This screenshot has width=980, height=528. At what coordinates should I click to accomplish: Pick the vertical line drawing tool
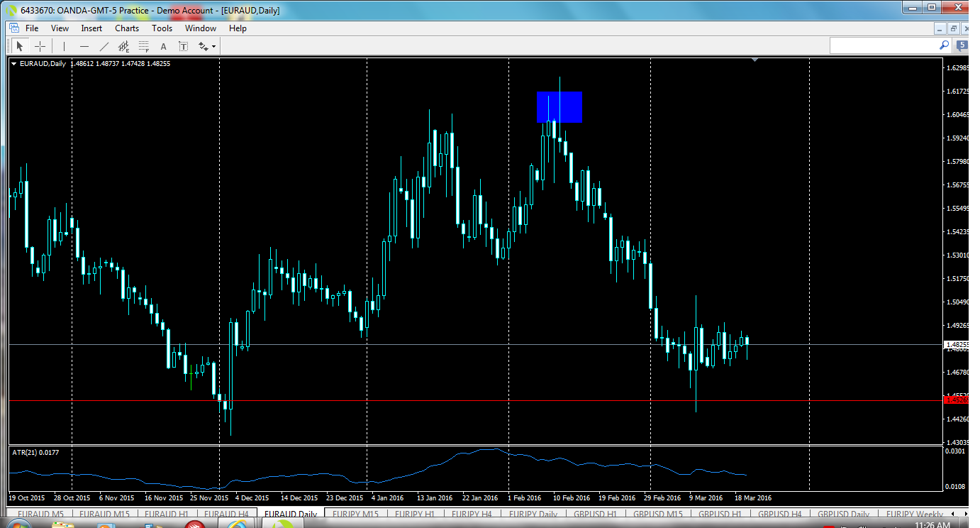point(64,46)
